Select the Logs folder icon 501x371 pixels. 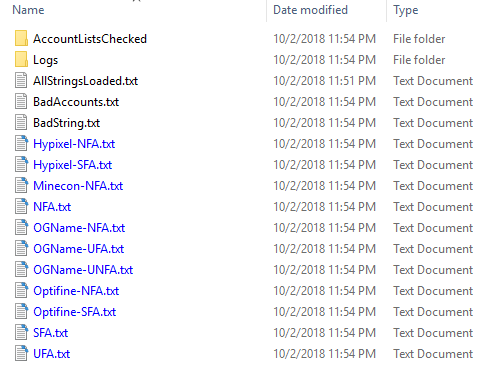point(21,60)
